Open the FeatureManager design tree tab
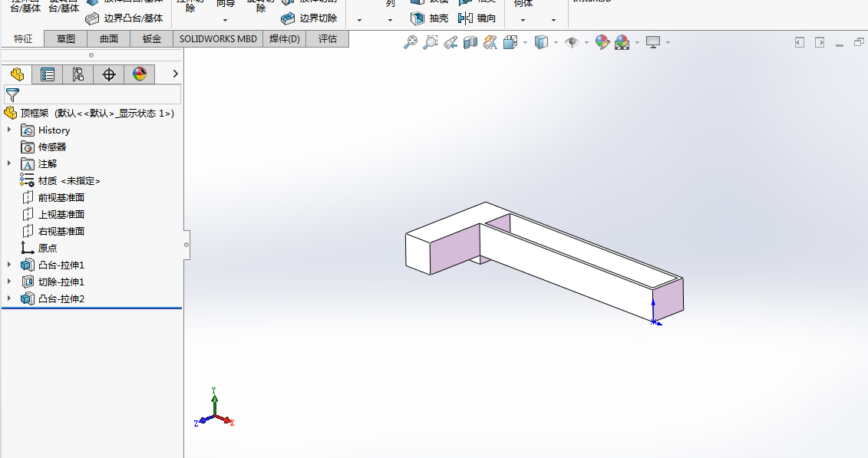The width and height of the screenshot is (868, 458). (17, 74)
